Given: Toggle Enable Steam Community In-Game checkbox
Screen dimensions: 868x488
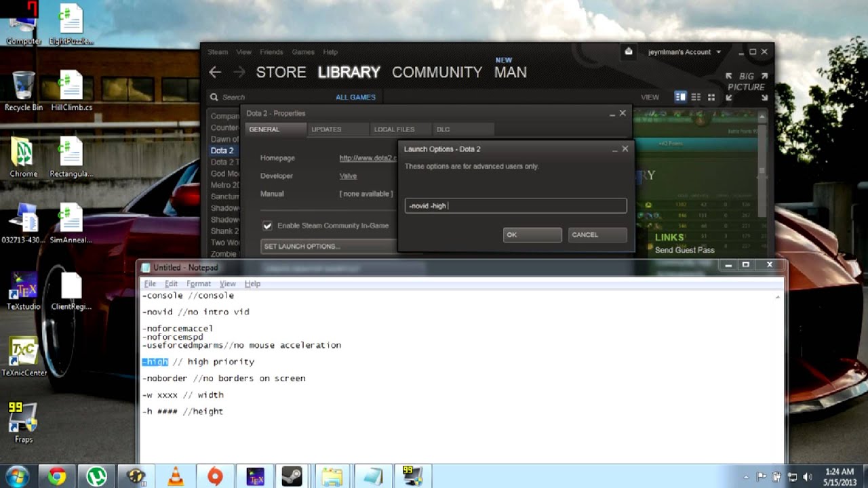Looking at the screenshot, I should click(x=267, y=225).
